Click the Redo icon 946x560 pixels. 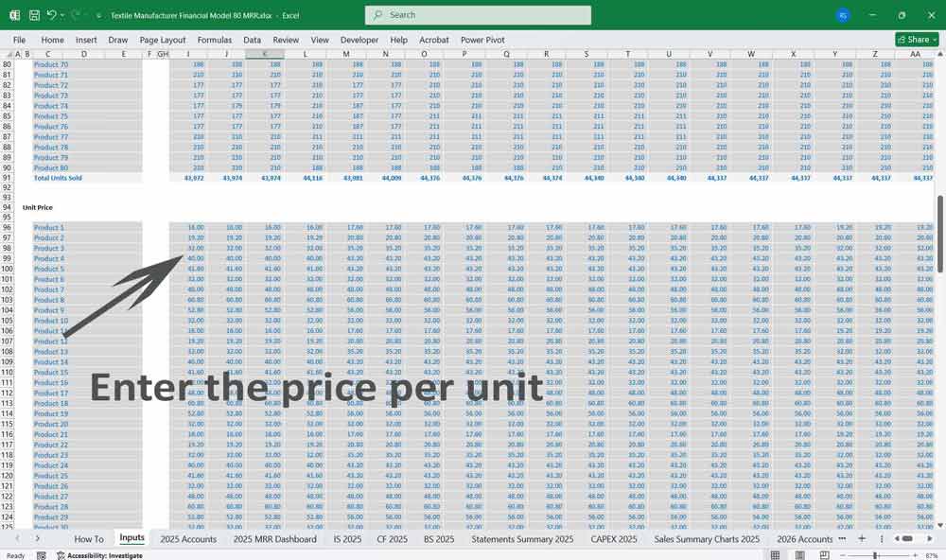78,15
